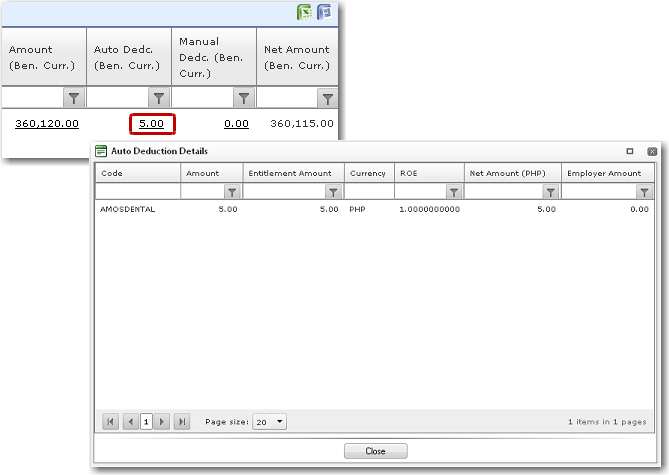Click the 5.00 auto deduction link
Image resolution: width=669 pixels, height=475 pixels.
pyautogui.click(x=151, y=123)
